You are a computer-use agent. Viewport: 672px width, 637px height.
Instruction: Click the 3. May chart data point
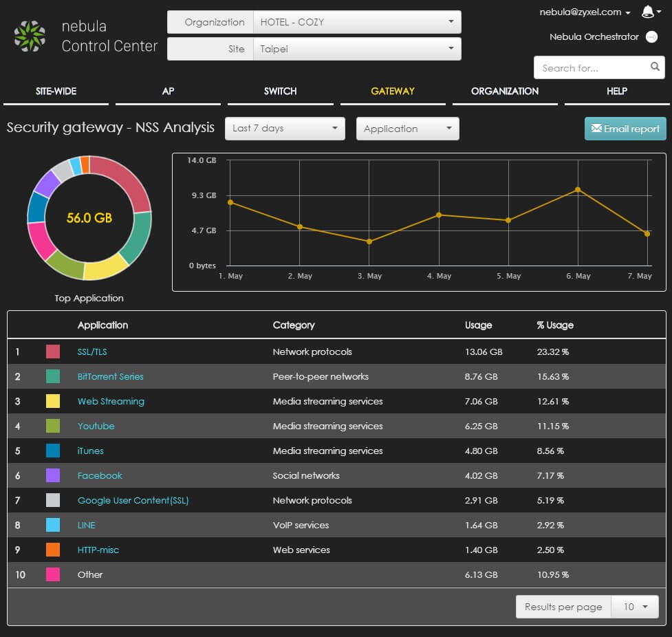pos(369,241)
